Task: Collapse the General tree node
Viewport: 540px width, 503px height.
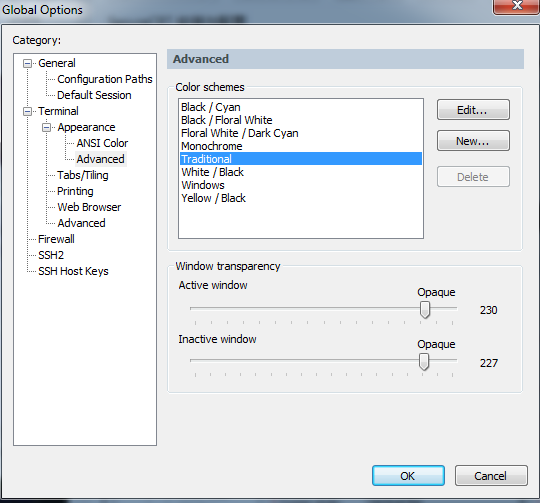Action: 27,63
